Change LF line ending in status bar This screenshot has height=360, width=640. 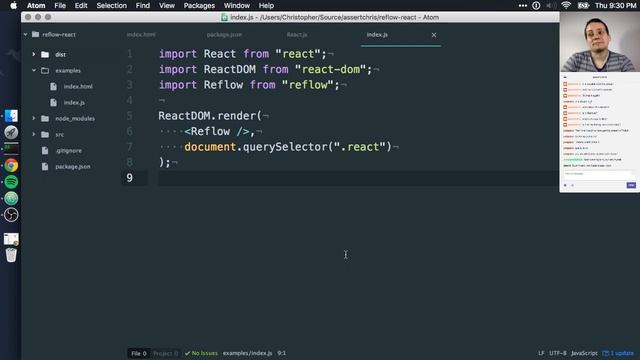(x=541, y=353)
